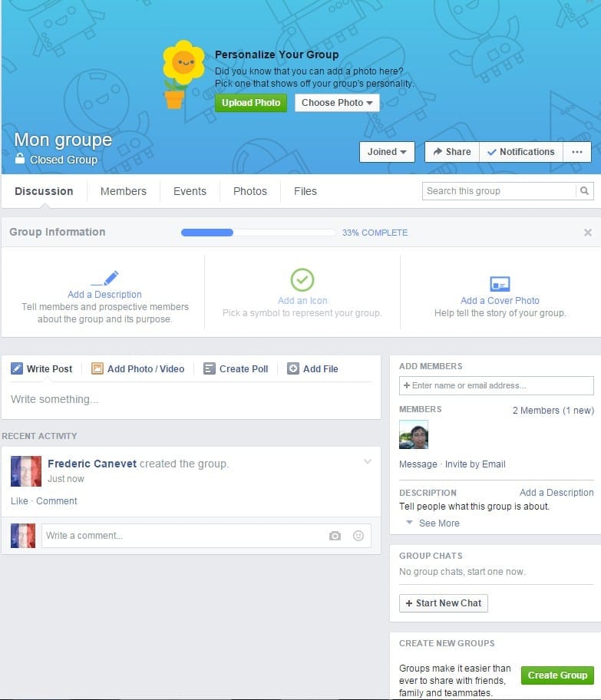Open the Joined dropdown
Image resolution: width=601 pixels, height=700 pixels.
pyautogui.click(x=387, y=152)
